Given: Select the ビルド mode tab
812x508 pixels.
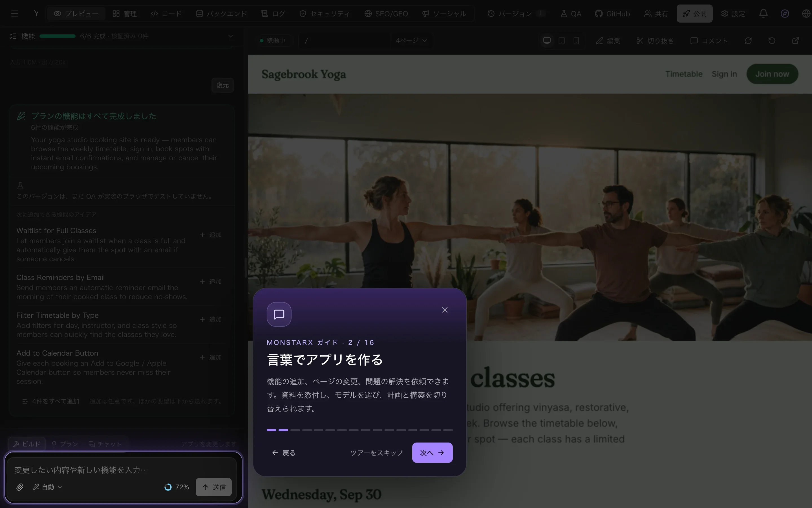Looking at the screenshot, I should pyautogui.click(x=27, y=444).
